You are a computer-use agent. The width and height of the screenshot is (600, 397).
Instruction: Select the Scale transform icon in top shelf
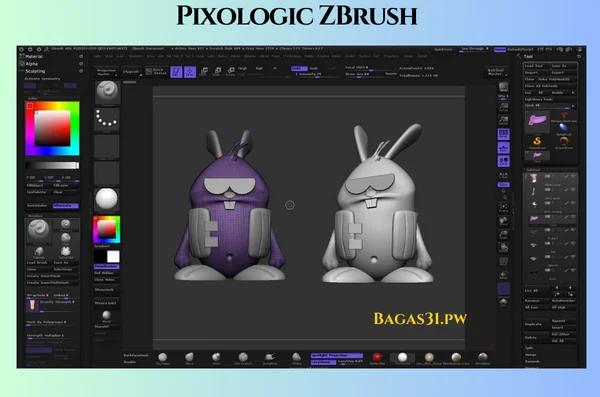(217, 72)
